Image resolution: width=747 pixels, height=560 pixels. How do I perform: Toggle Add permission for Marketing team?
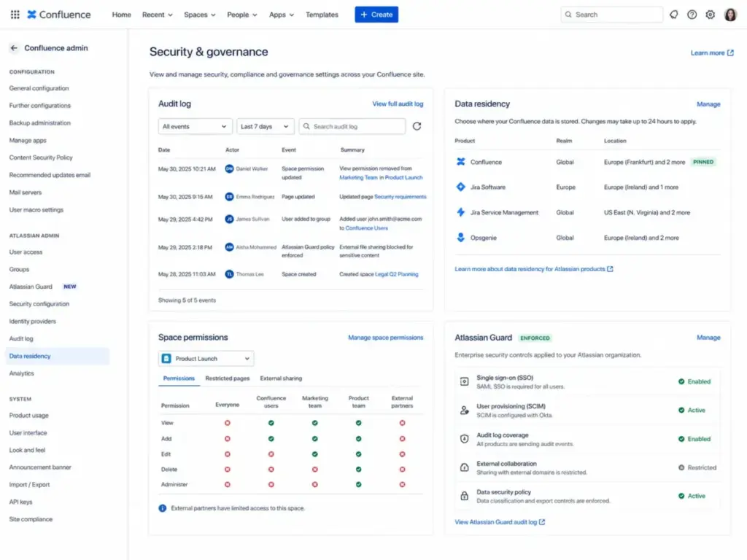tap(315, 438)
